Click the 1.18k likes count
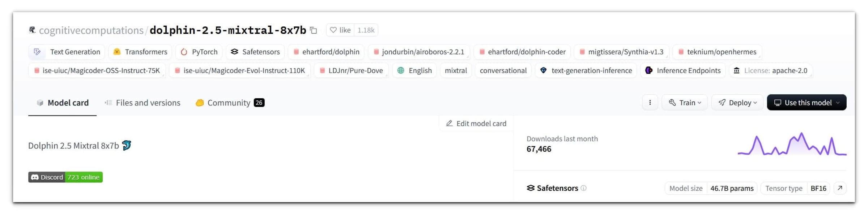 click(366, 30)
